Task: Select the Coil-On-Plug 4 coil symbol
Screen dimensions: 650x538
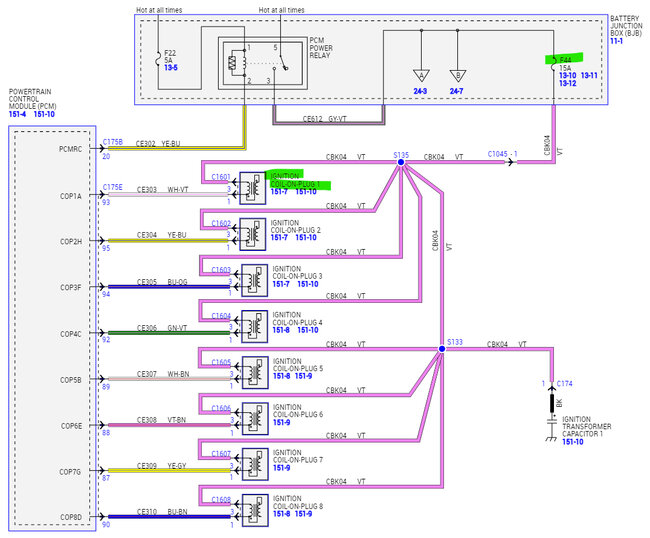Action: pyautogui.click(x=254, y=327)
